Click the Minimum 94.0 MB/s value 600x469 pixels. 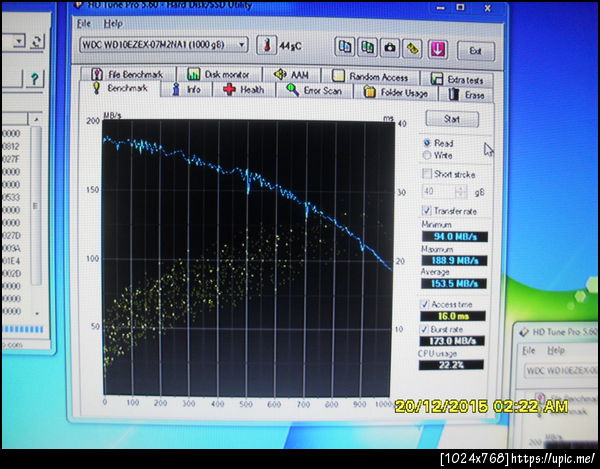[455, 237]
